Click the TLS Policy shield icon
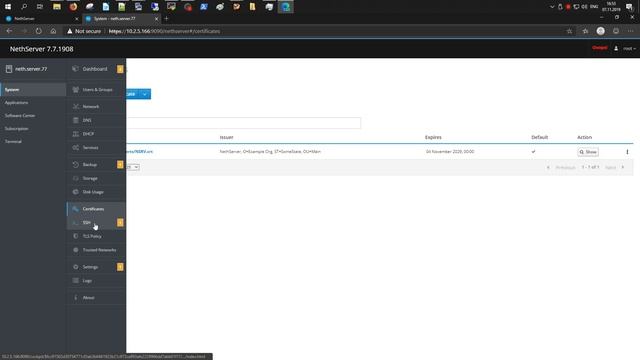The height and width of the screenshot is (360, 640). pos(76,236)
